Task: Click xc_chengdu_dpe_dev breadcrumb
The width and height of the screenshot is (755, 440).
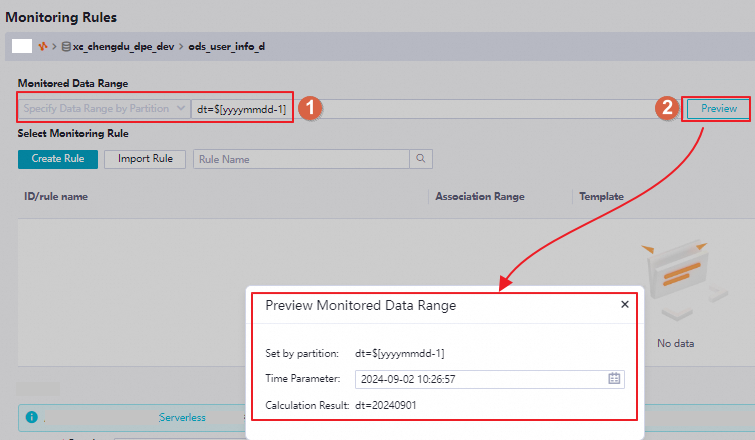Action: 123,47
